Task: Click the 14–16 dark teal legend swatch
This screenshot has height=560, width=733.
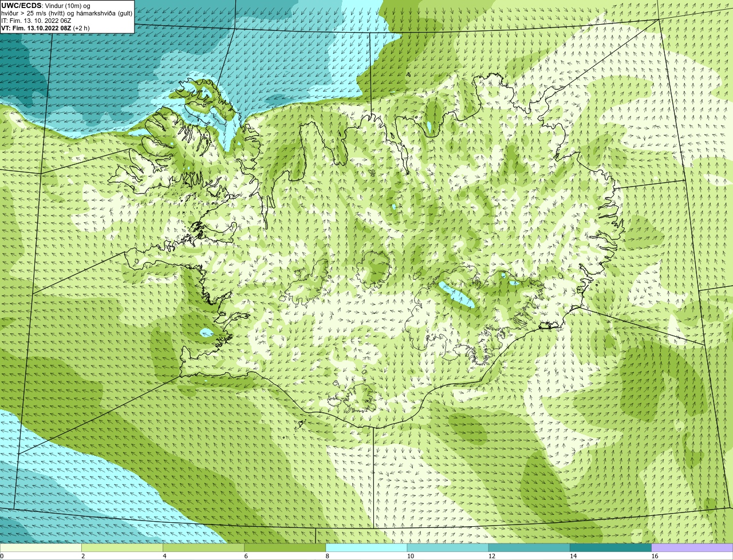Action: (611, 547)
